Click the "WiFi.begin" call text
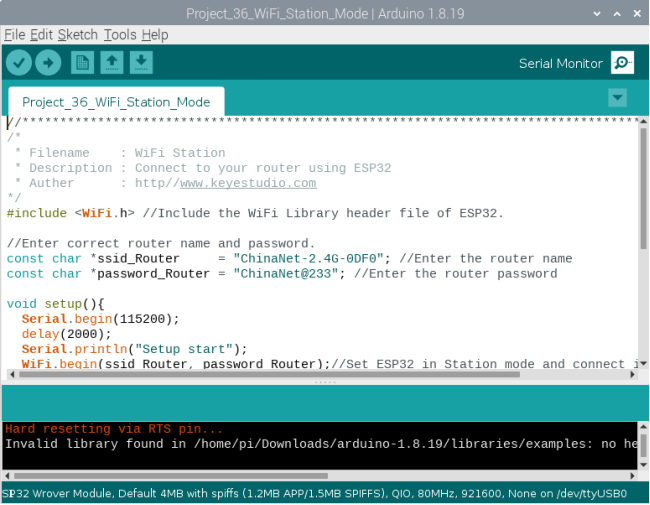Viewport: 650px width, 505px height. (x=59, y=364)
